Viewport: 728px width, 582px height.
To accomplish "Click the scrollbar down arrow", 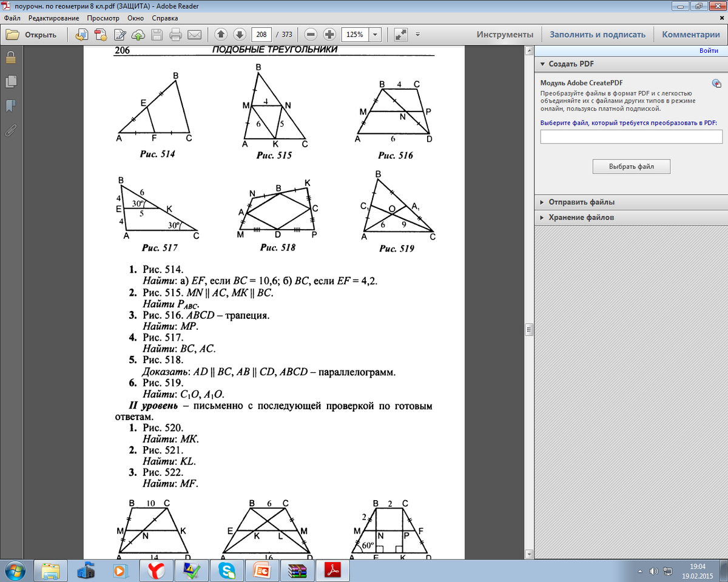I will pos(528,554).
